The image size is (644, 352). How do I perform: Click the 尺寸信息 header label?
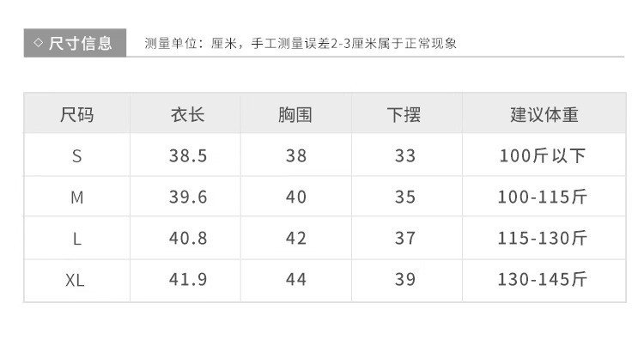pos(80,43)
